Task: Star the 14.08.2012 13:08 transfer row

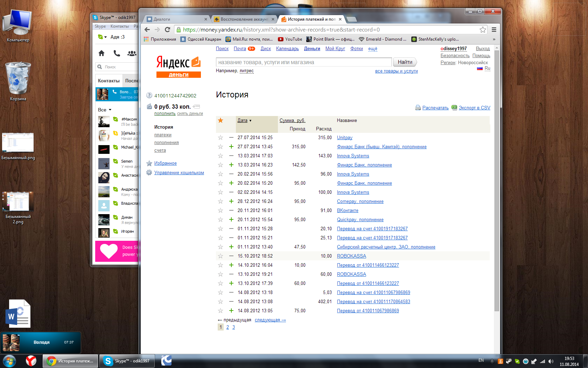Action: tap(220, 302)
